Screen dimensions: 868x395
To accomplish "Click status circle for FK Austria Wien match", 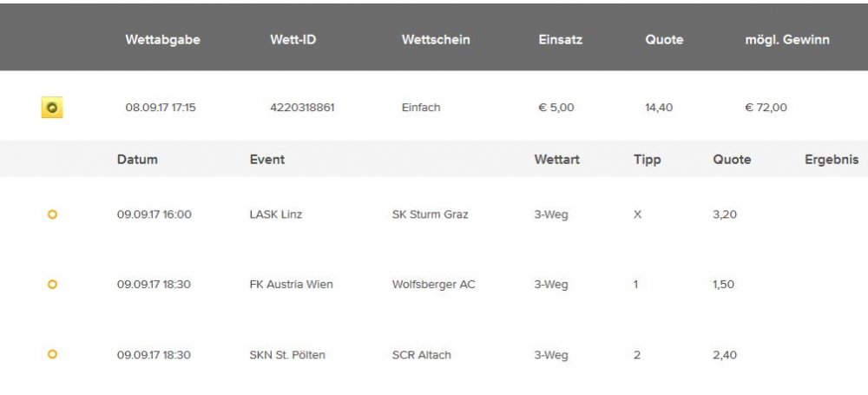I will (52, 284).
